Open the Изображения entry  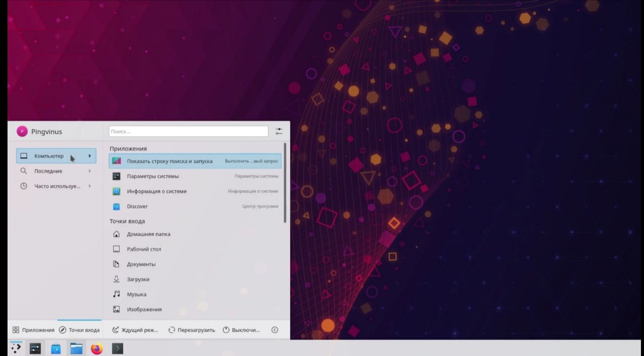[x=195, y=310]
